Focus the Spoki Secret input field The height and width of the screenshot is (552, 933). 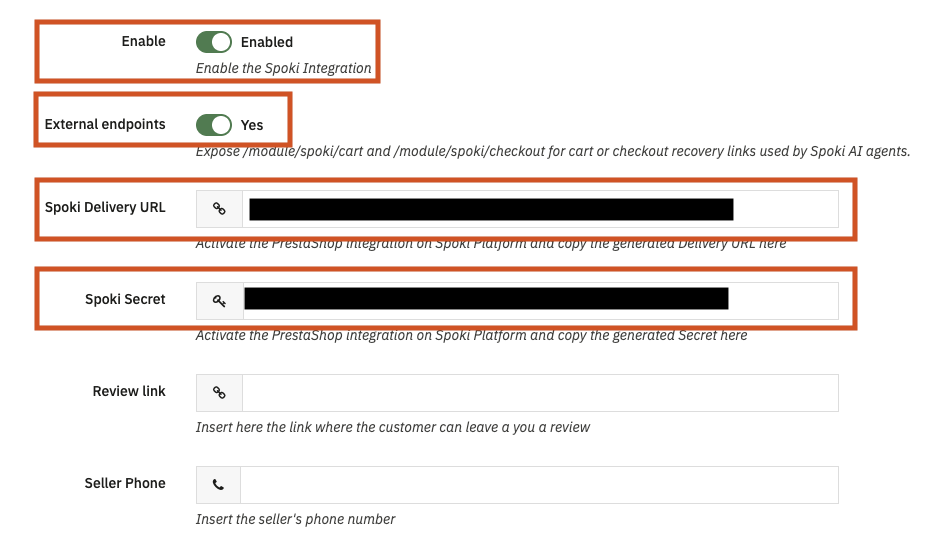click(x=540, y=300)
